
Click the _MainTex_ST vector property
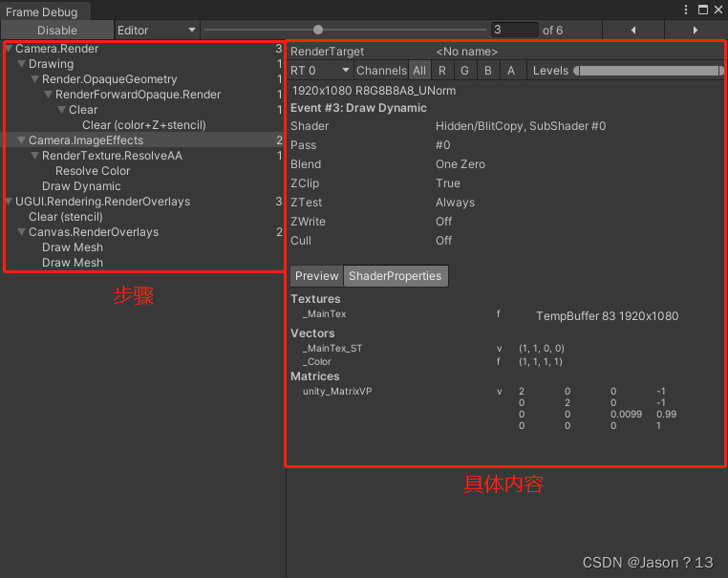(332, 349)
